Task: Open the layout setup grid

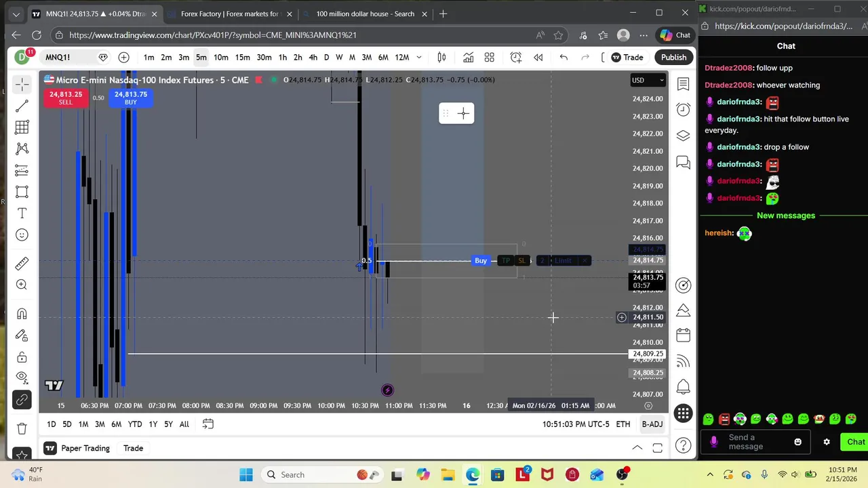Action: tap(490, 58)
